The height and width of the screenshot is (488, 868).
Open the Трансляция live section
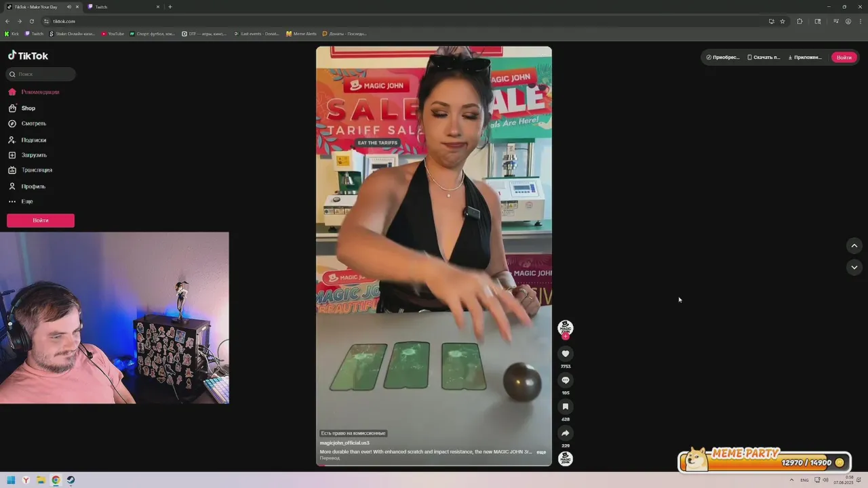[30, 170]
